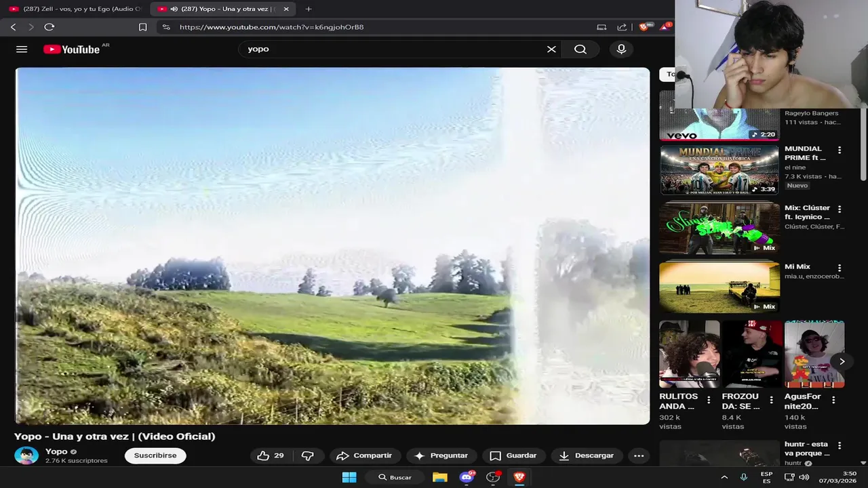Dislike the video
Screen dimensions: 868x488
click(x=307, y=455)
